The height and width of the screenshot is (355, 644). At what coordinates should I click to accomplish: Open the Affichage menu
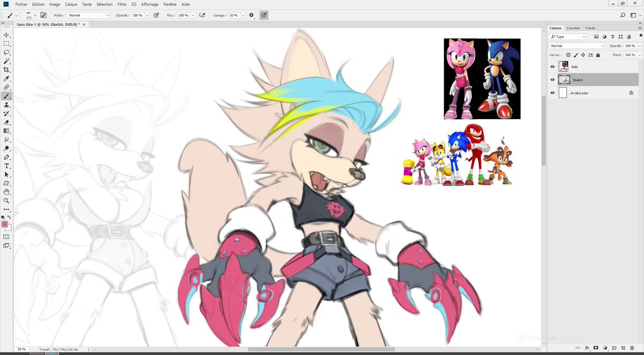150,4
